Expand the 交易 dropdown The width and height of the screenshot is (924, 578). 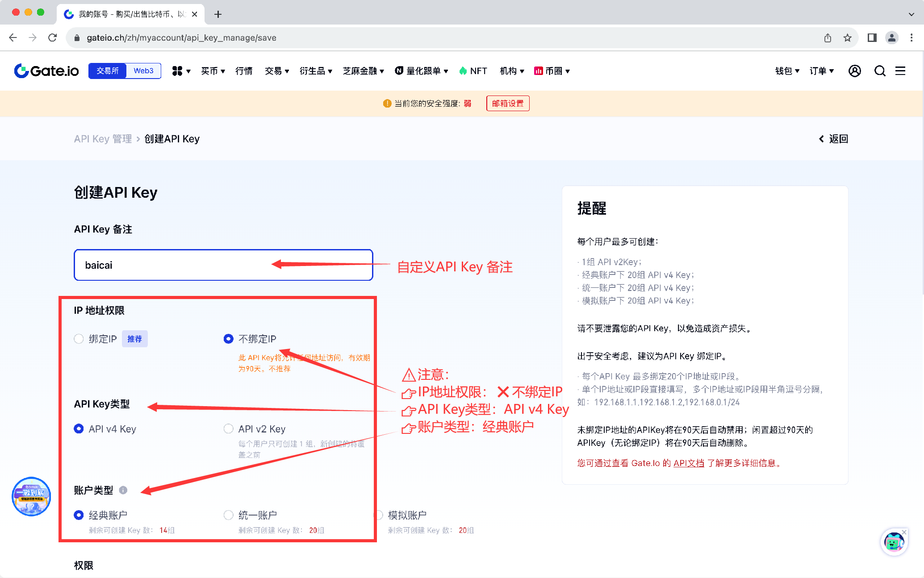[277, 71]
